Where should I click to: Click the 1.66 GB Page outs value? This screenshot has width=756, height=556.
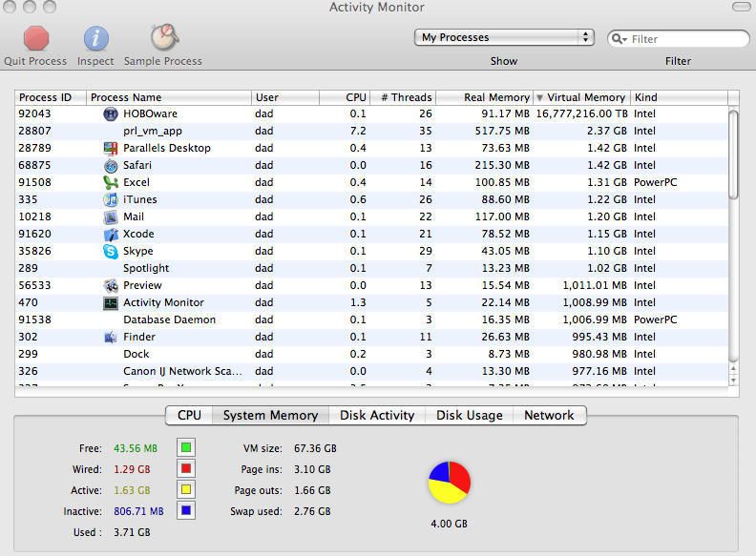(x=312, y=490)
